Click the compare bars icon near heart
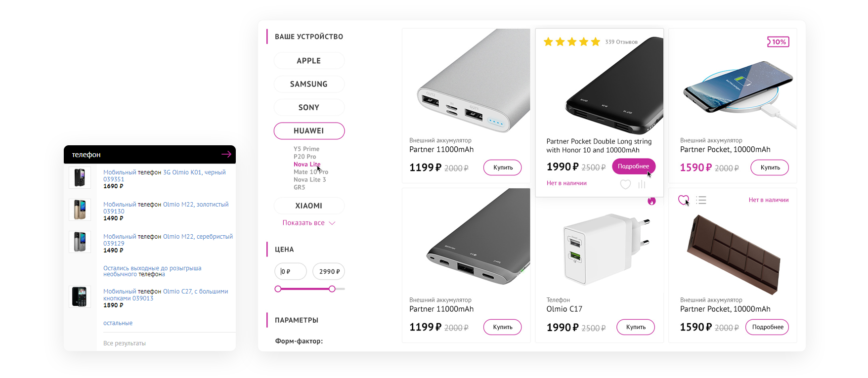This screenshot has height=378, width=868. [x=642, y=184]
